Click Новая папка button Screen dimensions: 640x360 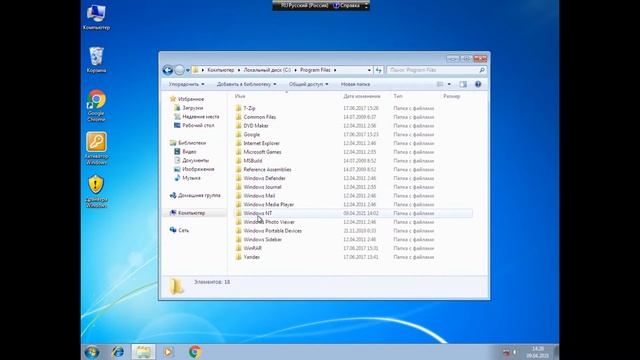click(x=355, y=84)
